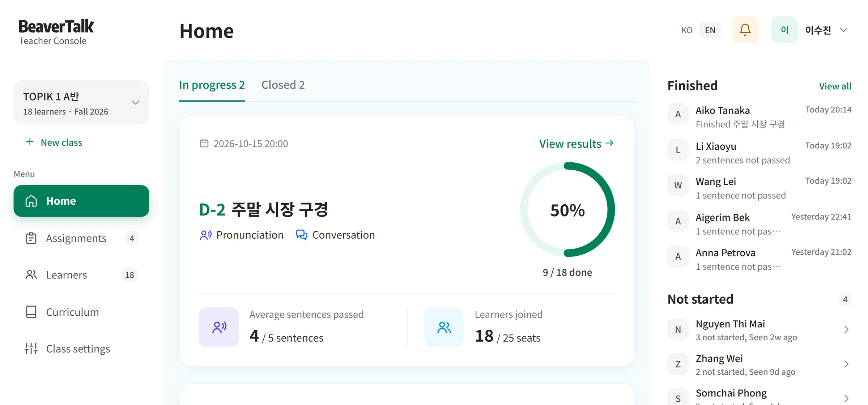Click Anna Petrova finished entry
The image size is (868, 405).
tap(759, 259)
